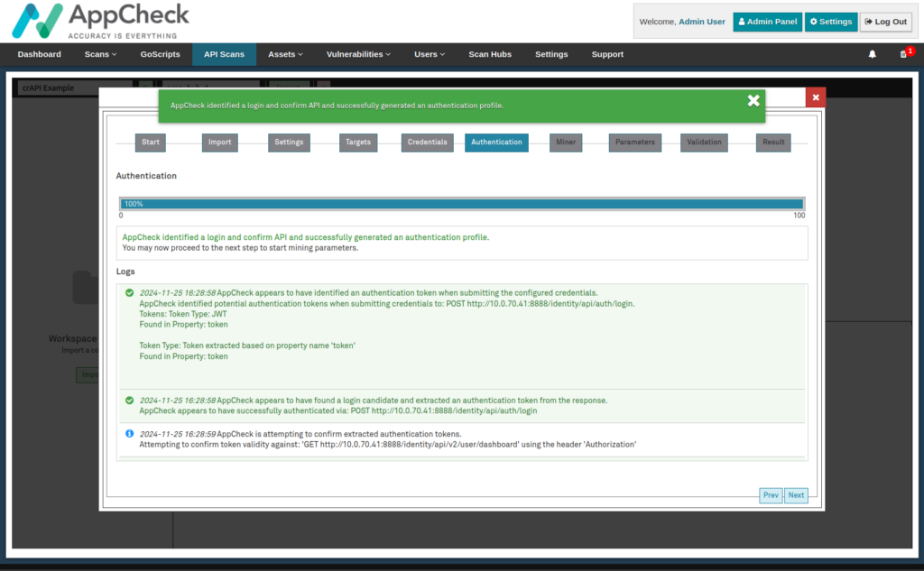The height and width of the screenshot is (571, 924).
Task: Open Scan Hubs in navigation bar
Action: click(490, 54)
